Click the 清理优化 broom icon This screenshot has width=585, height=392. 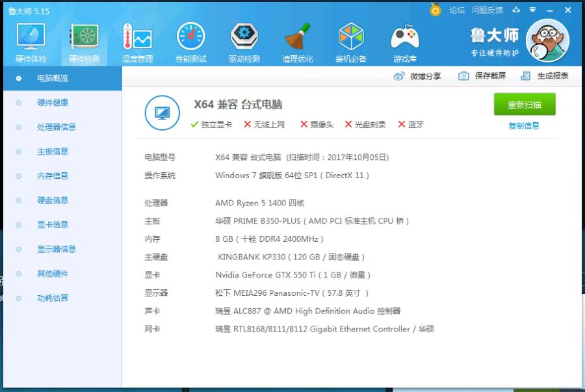(297, 42)
